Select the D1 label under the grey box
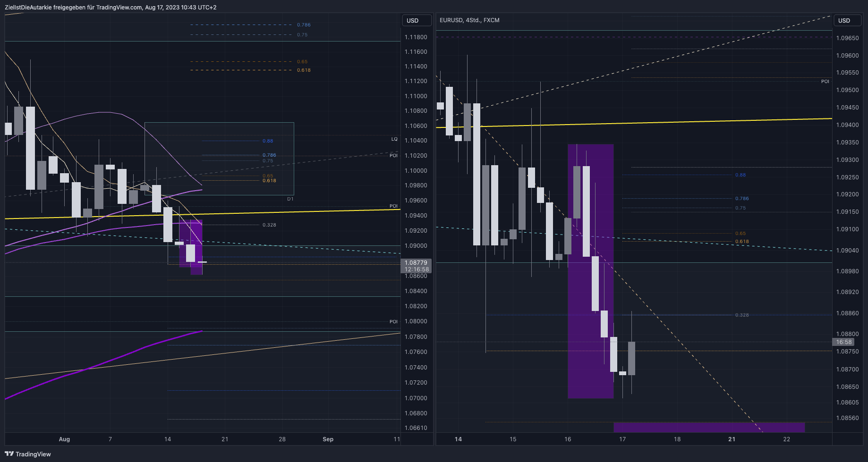 pyautogui.click(x=290, y=199)
